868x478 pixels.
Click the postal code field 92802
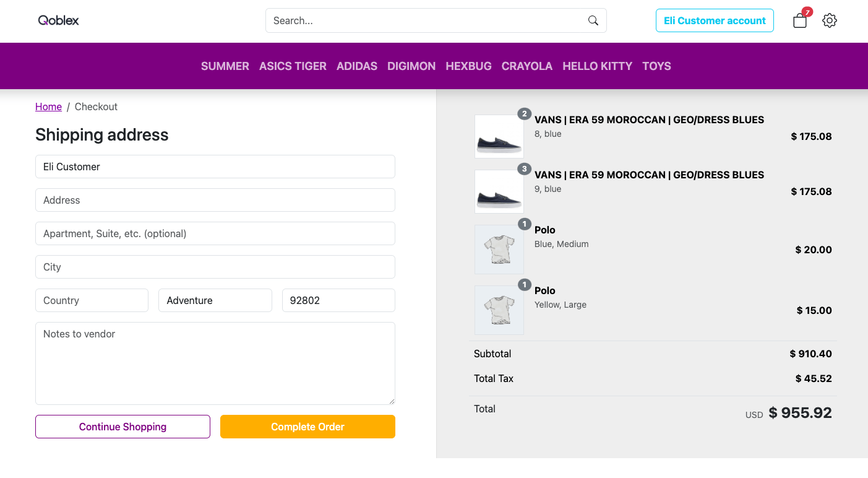pyautogui.click(x=338, y=300)
